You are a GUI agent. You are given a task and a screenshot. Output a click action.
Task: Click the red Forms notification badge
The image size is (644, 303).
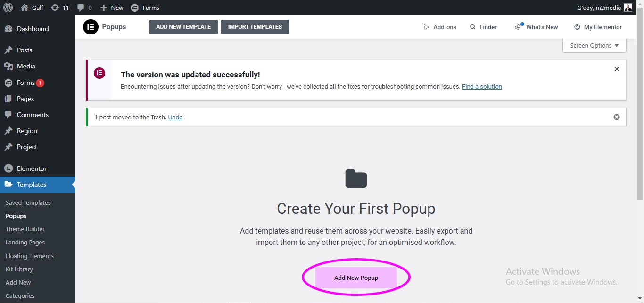tap(40, 83)
